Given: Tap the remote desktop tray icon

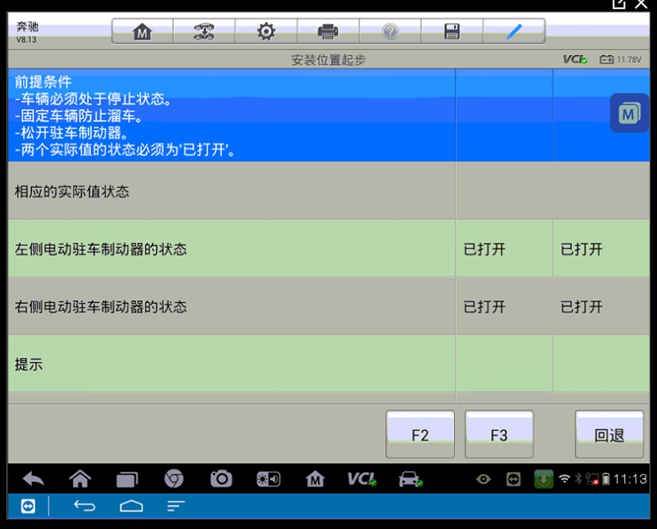Looking at the screenshot, I should click(x=513, y=479).
